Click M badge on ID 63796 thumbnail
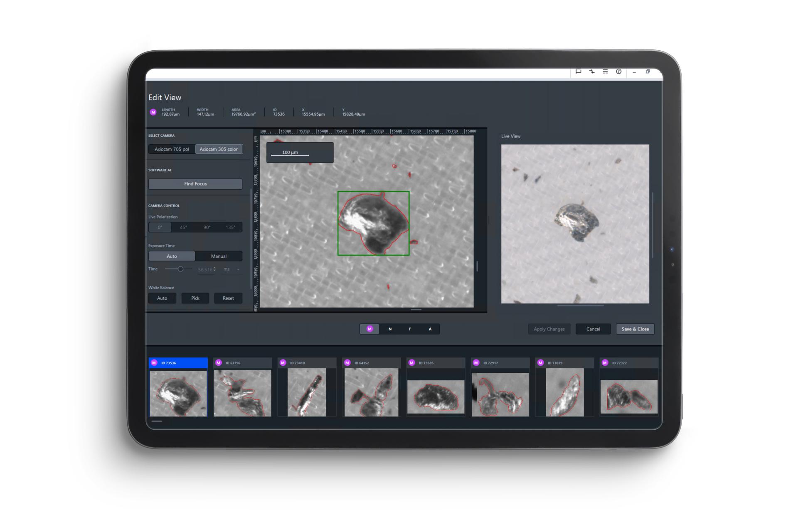Screen dimensions: 798x532 pos(219,363)
